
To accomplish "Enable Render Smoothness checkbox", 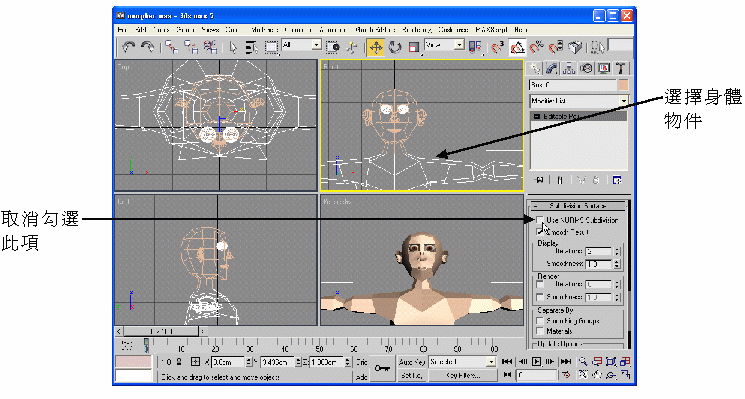I will click(x=540, y=297).
